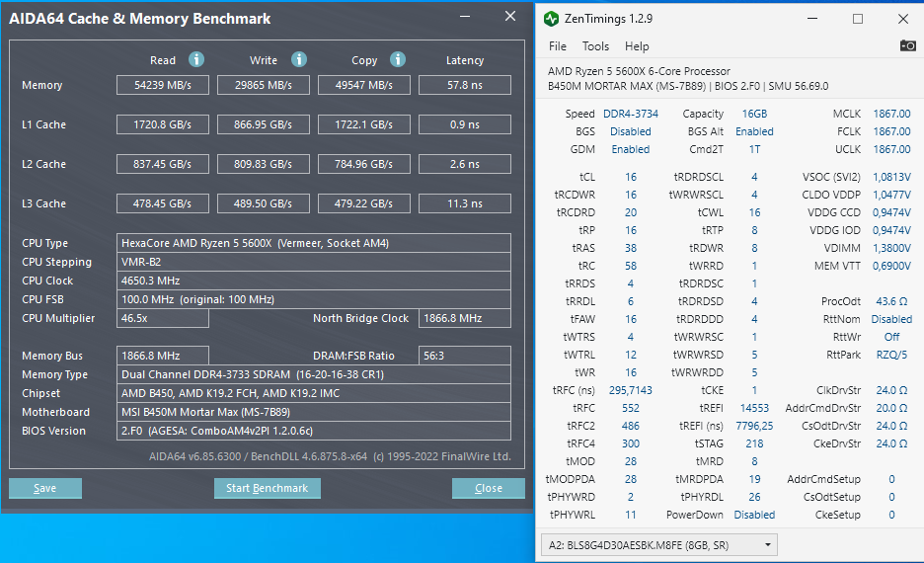
Task: Click L3 Cache Copy value 479.22 GB/s
Action: (x=364, y=203)
